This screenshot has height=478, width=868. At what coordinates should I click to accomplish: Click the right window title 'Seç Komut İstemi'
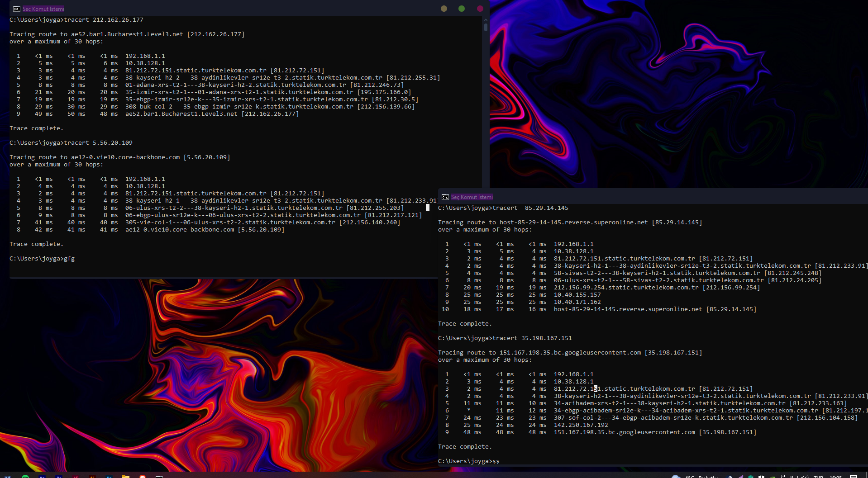pos(472,197)
